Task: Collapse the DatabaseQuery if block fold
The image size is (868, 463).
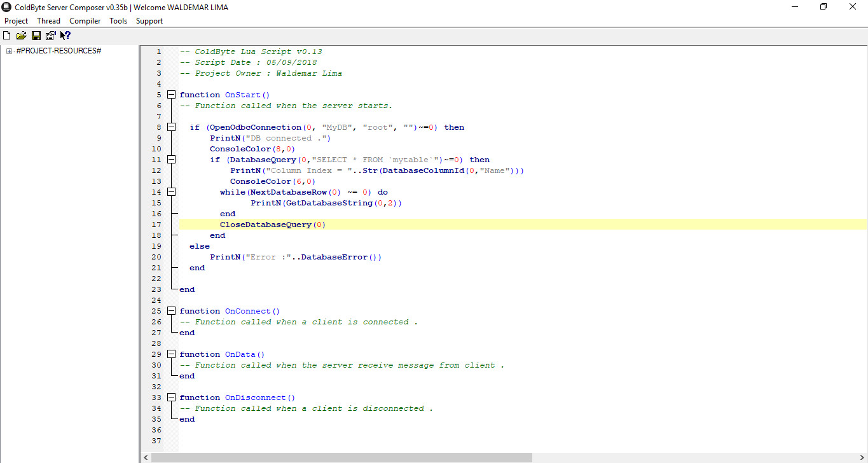Action: point(171,159)
